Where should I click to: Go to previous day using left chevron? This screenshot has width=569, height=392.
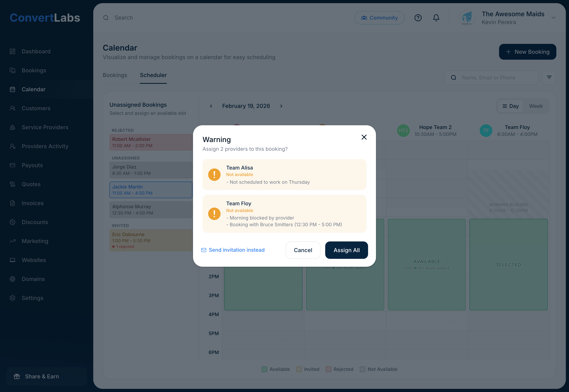(x=211, y=106)
